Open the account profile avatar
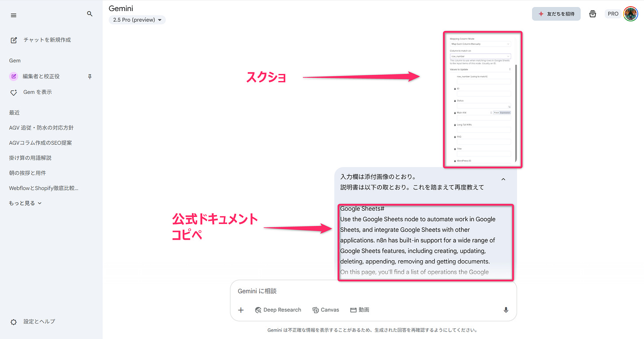644x339 pixels. pos(630,14)
